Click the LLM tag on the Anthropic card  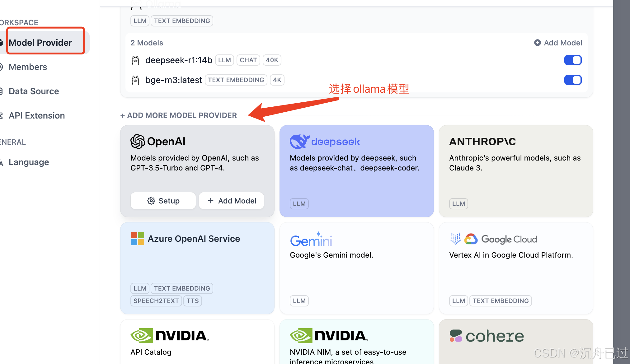[458, 204]
